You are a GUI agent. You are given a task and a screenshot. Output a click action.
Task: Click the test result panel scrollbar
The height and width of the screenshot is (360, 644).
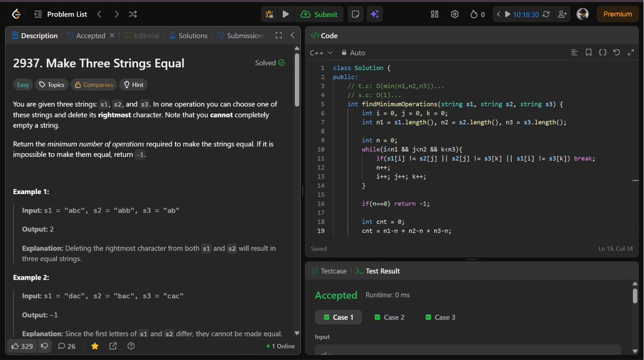click(635, 296)
